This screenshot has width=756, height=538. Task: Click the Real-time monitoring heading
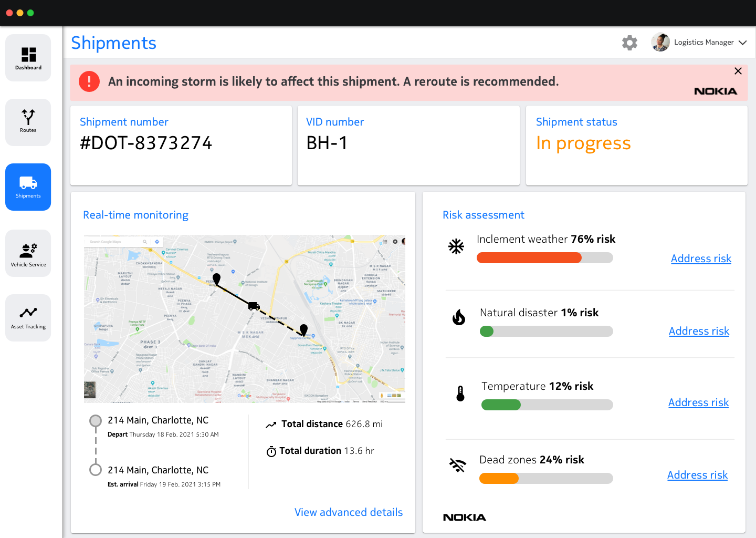click(135, 215)
